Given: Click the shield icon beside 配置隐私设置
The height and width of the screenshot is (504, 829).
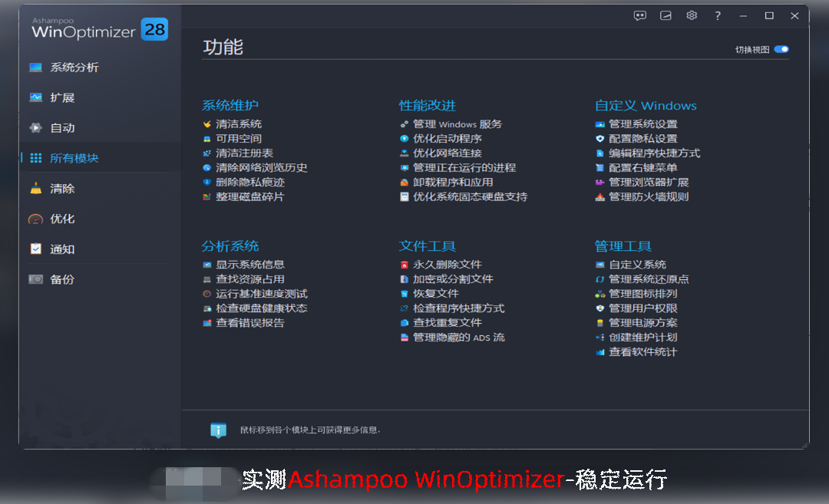Looking at the screenshot, I should pos(599,139).
